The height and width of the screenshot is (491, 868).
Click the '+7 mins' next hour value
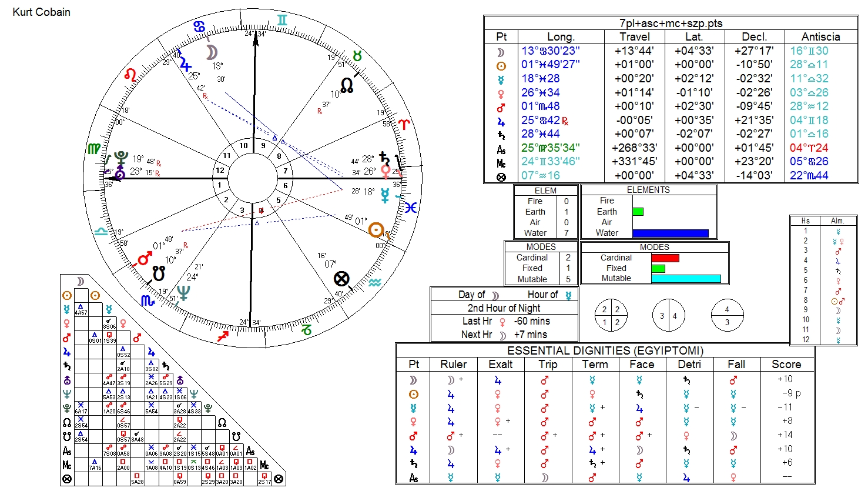(x=530, y=335)
